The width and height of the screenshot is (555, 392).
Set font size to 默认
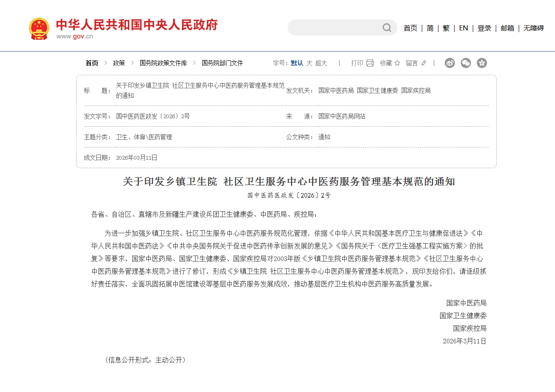tap(297, 63)
